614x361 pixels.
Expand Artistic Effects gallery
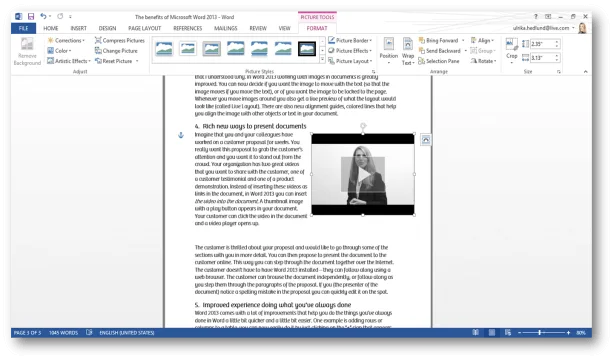click(69, 61)
